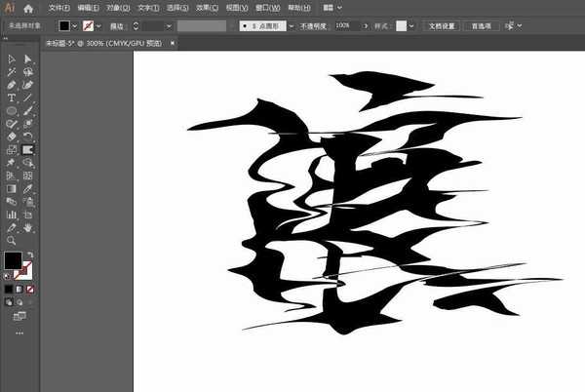Open the 文件(F) menu

coord(58,8)
